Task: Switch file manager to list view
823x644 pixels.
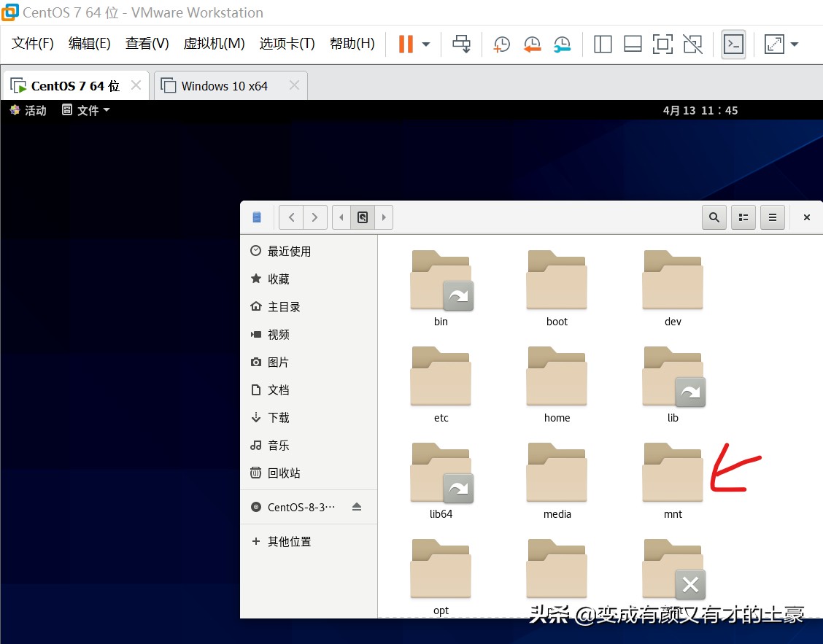Action: (x=743, y=217)
